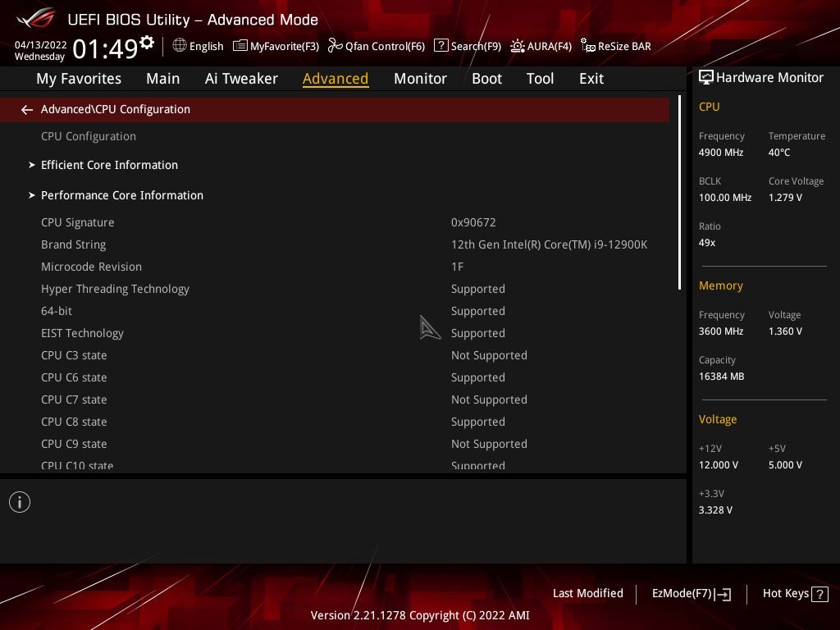This screenshot has width=840, height=630.
Task: Open the Tool tab
Action: (540, 79)
